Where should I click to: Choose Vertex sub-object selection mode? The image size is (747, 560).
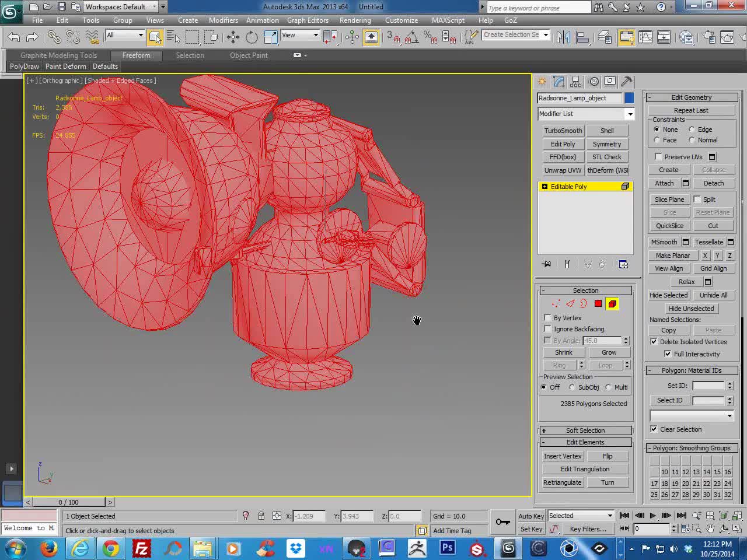click(556, 303)
